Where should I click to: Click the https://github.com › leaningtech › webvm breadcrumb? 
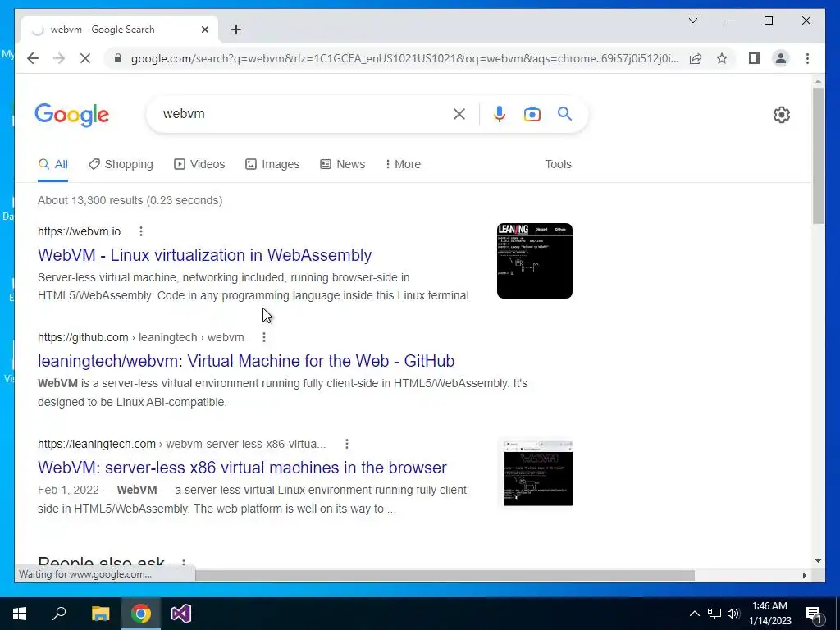pos(141,337)
